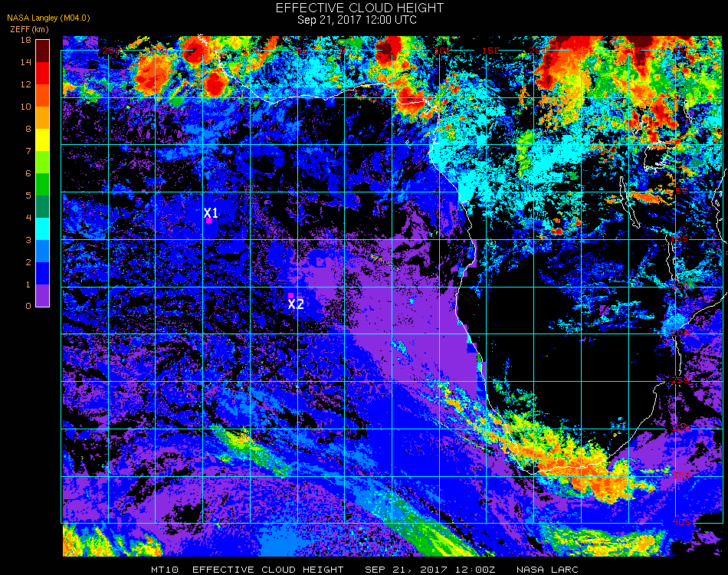Screen dimensions: 728x575
Task: Click the footer "EFFECTIVE CLOUD HEIGHT" caption
Action: pyautogui.click(x=268, y=570)
